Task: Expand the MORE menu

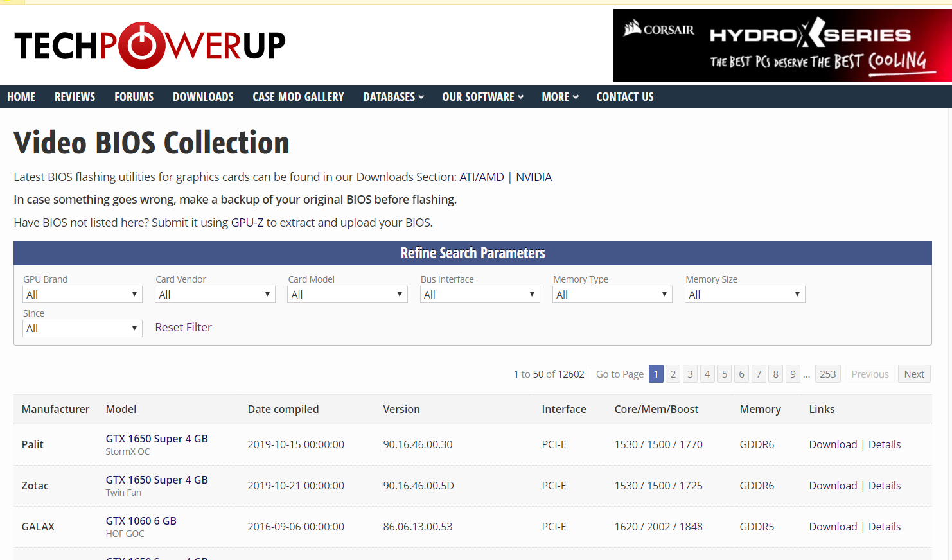Action: pos(560,97)
